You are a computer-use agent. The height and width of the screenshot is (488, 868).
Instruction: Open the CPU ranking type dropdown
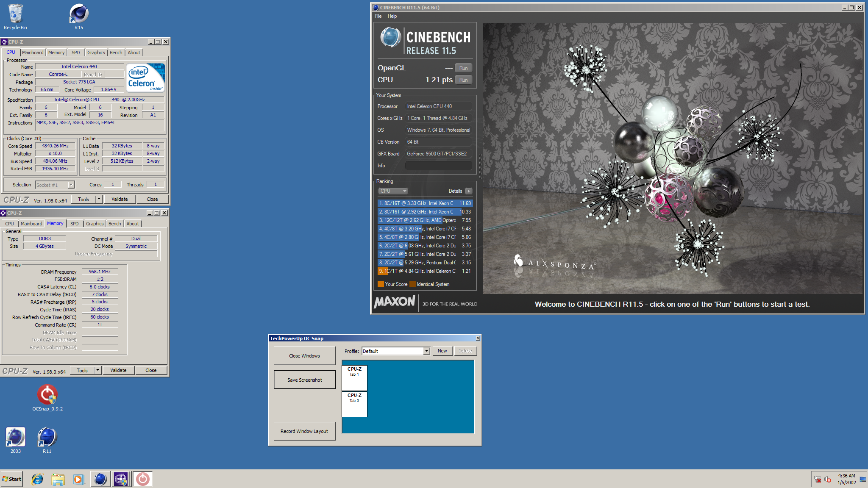pyautogui.click(x=393, y=191)
